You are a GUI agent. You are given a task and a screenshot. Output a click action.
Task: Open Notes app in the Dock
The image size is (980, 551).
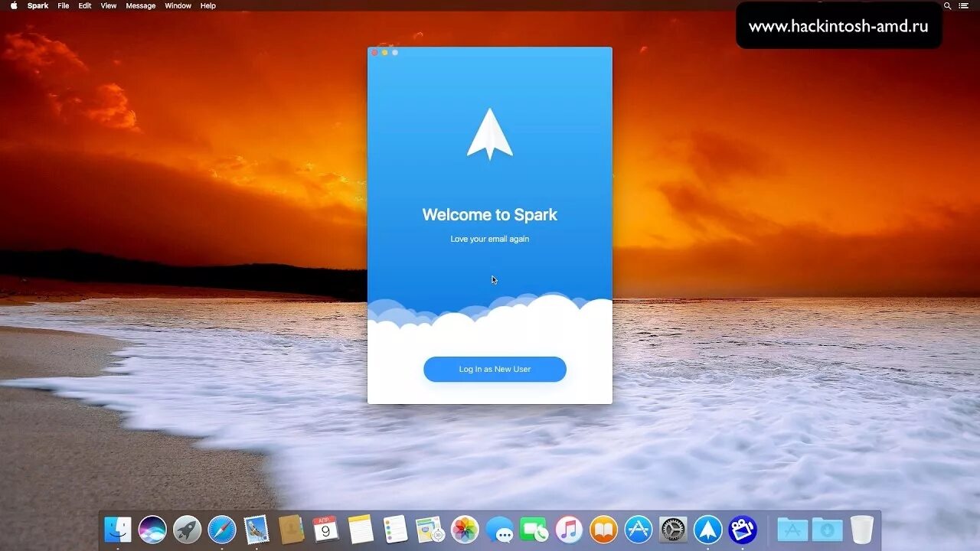pyautogui.click(x=361, y=530)
